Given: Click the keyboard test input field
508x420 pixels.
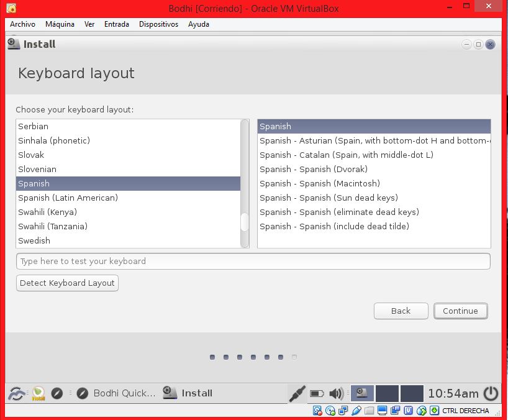Looking at the screenshot, I should [x=253, y=261].
